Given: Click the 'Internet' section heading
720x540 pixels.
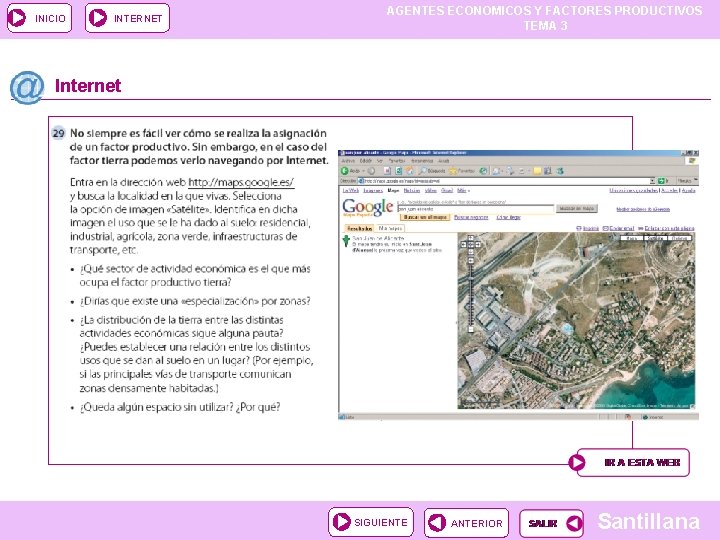Looking at the screenshot, I should (88, 85).
